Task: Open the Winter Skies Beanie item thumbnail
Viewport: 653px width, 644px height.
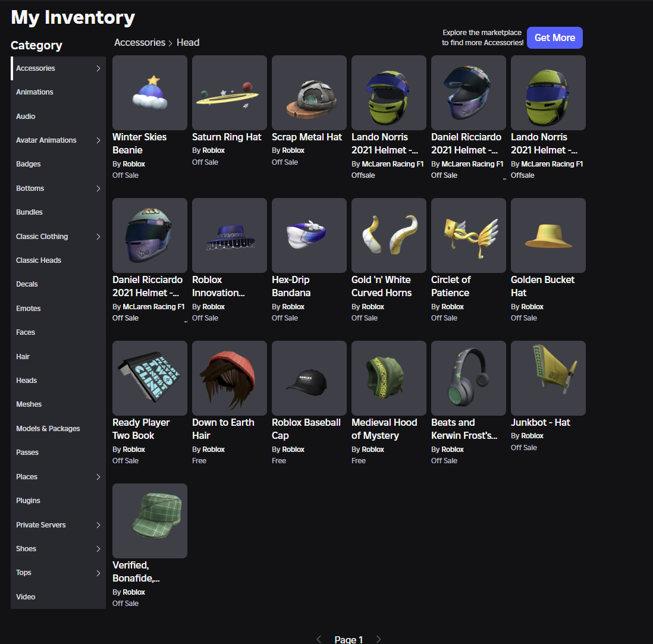Action: 149,93
